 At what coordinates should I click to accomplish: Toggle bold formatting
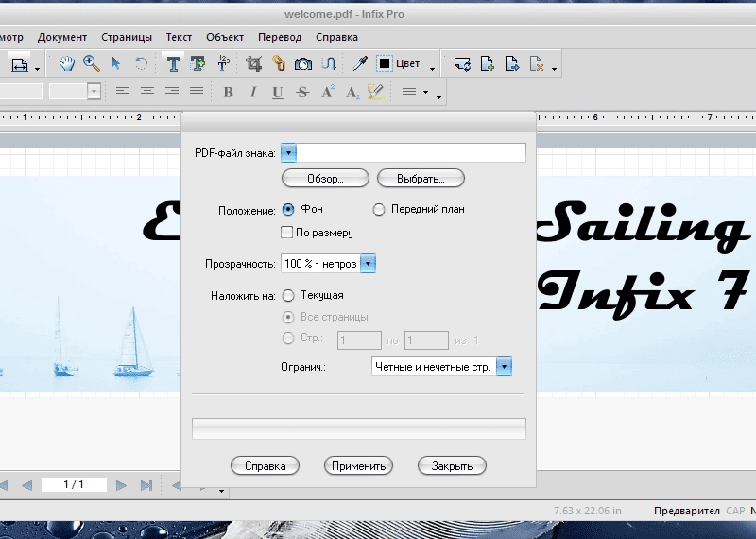pyautogui.click(x=229, y=92)
